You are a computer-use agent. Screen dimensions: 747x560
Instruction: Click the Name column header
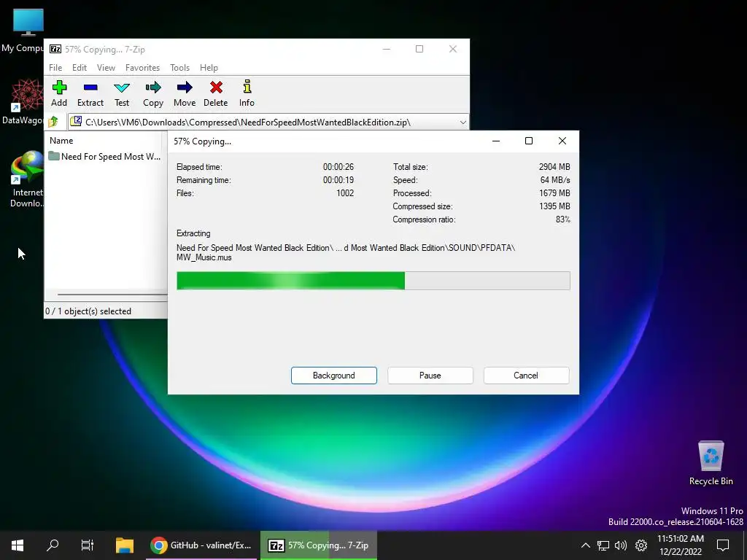[x=61, y=141]
